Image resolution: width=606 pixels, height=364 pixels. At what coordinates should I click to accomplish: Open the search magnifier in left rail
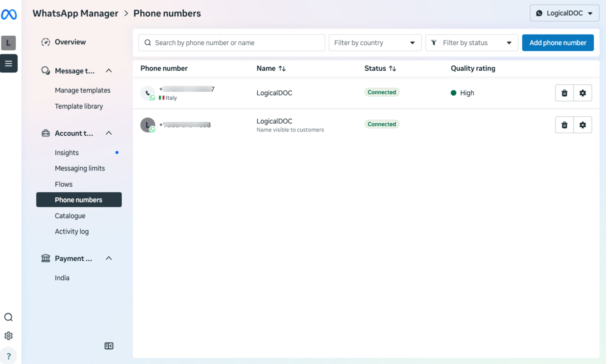[x=8, y=317]
